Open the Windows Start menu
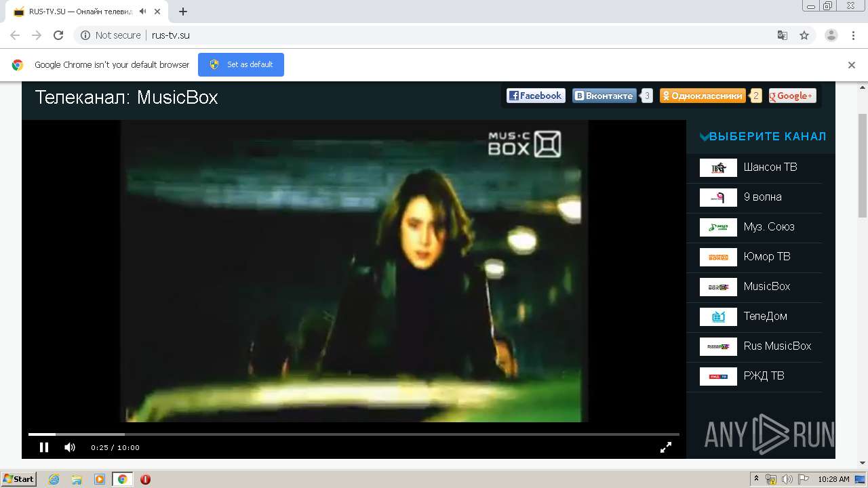 pyautogui.click(x=19, y=479)
